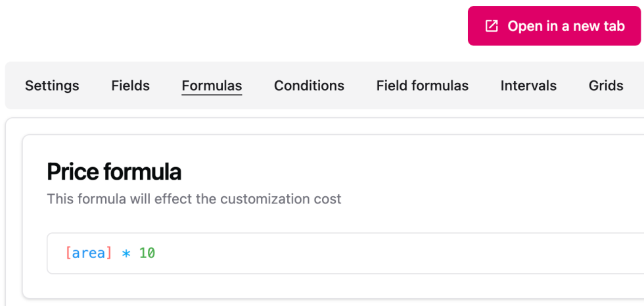Show the Grids tab

tap(606, 86)
